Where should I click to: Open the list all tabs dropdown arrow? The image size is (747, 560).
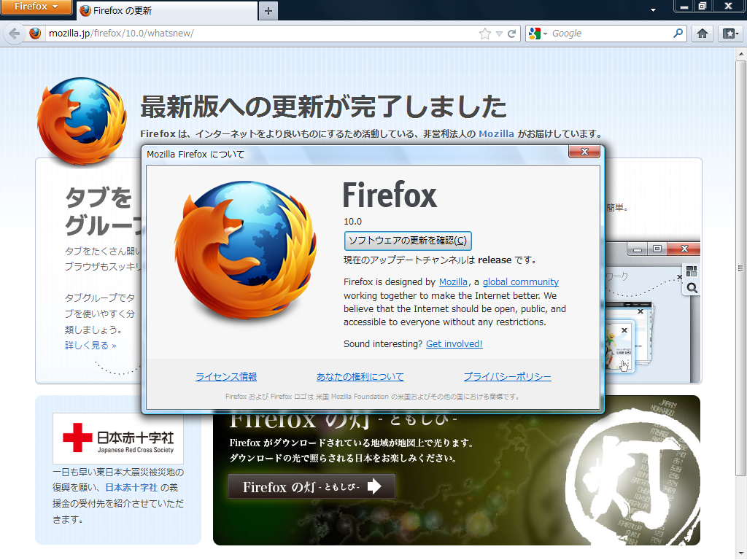coord(653,9)
